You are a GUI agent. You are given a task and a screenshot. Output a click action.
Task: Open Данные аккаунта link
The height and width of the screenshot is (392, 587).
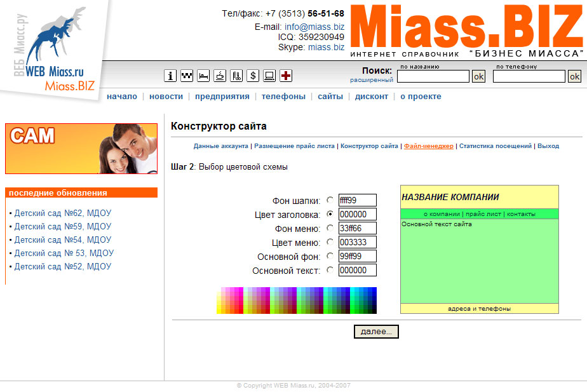click(220, 146)
